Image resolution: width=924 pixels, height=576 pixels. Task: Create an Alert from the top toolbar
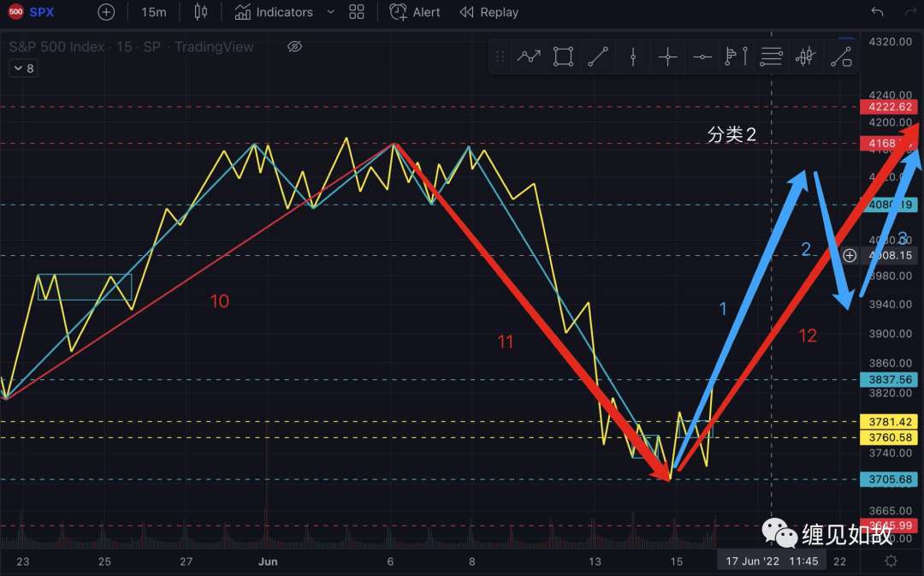click(415, 12)
